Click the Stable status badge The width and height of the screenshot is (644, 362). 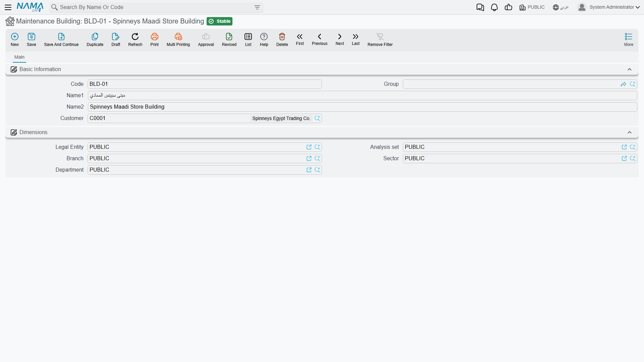click(220, 21)
